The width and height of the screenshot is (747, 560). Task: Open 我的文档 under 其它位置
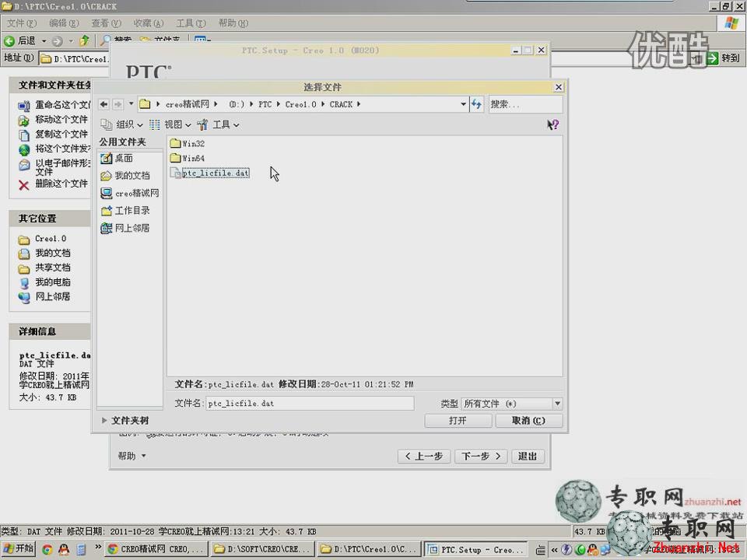tap(44, 253)
